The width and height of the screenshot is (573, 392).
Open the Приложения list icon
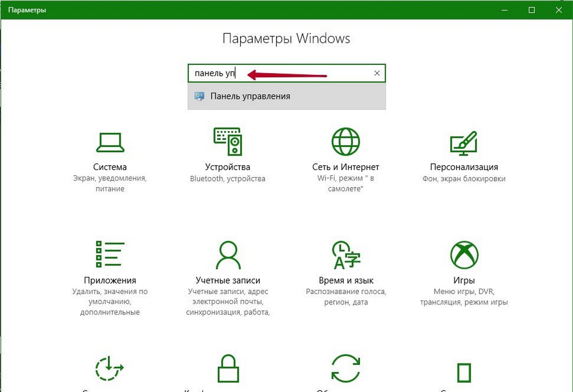tap(110, 254)
